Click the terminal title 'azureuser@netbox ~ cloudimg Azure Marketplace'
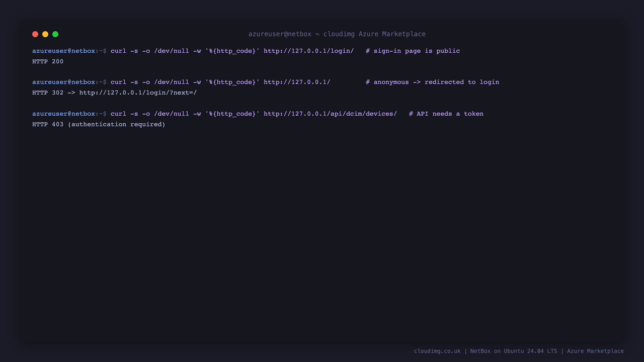 (337, 34)
